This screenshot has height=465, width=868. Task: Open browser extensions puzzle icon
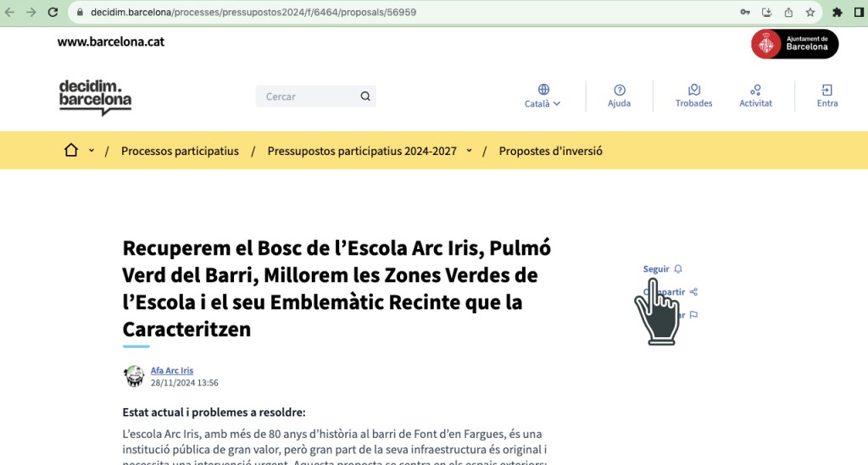tap(837, 13)
